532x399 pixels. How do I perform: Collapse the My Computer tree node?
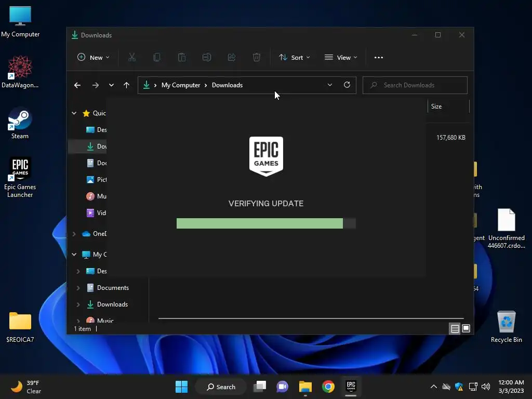point(74,254)
